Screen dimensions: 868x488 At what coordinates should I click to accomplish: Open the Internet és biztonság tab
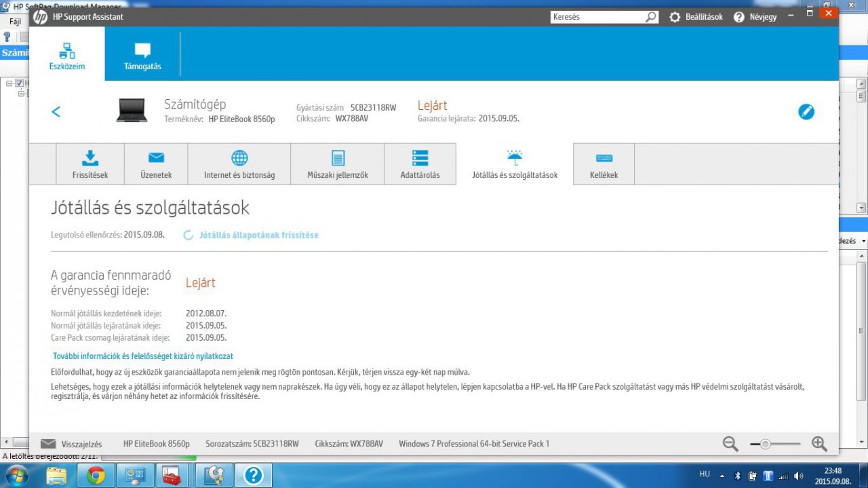239,164
